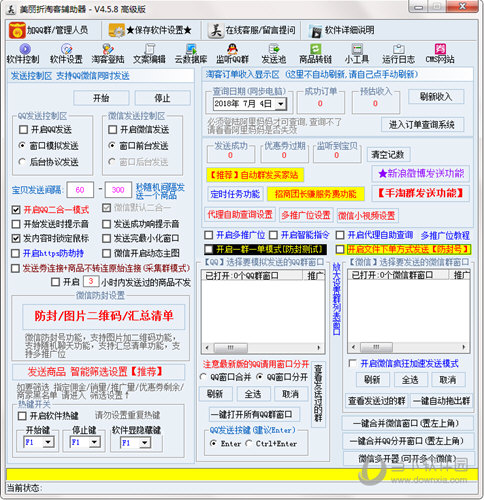This screenshot has height=500, width=484.
Task: Open the 淘客登陆 toolbar icon
Action: coord(108,49)
